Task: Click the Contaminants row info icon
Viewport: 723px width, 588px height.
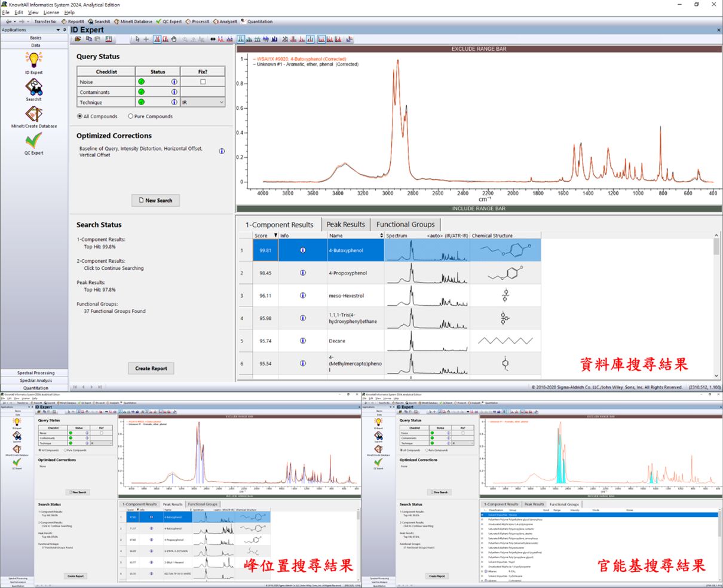Action: (174, 92)
